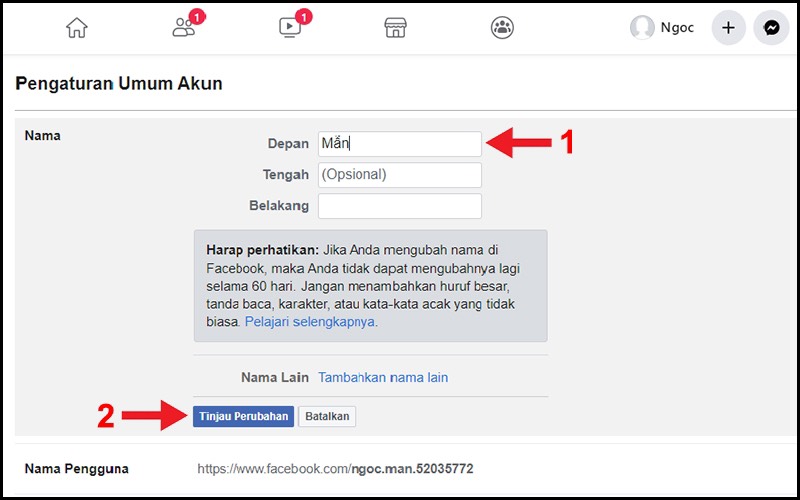Click the Nama section label
The width and height of the screenshot is (800, 500).
(43, 136)
